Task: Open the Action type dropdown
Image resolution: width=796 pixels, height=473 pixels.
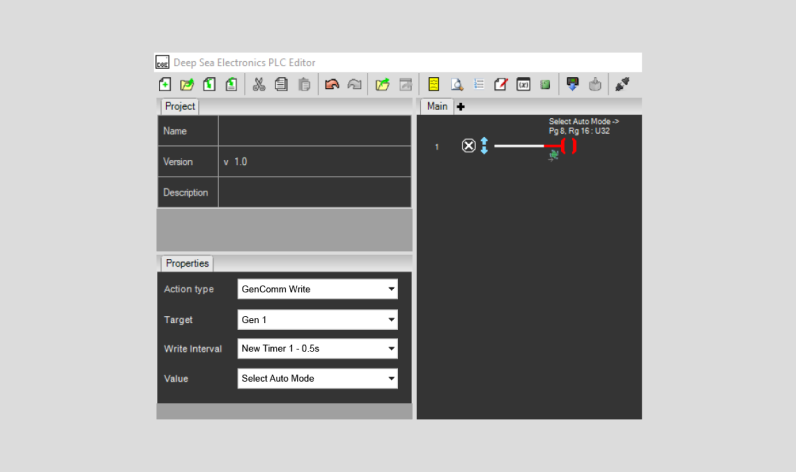Action: 317,289
